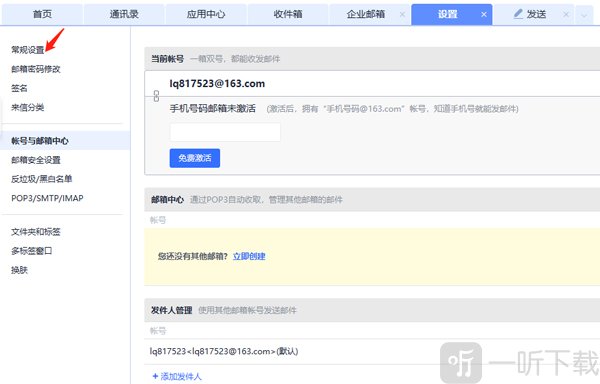Open POP3/SMTP/IMAP settings
Screen dimensions: 600x384
[x=47, y=198]
